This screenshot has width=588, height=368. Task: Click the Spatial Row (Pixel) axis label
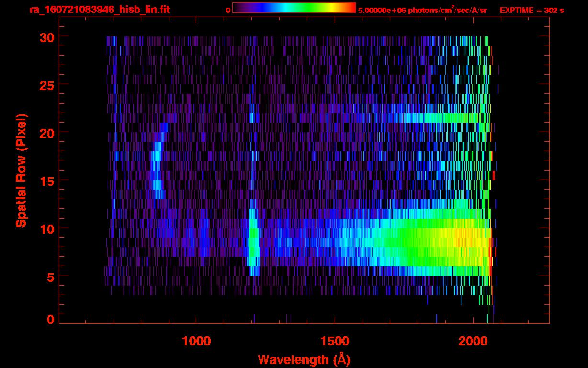coord(21,171)
